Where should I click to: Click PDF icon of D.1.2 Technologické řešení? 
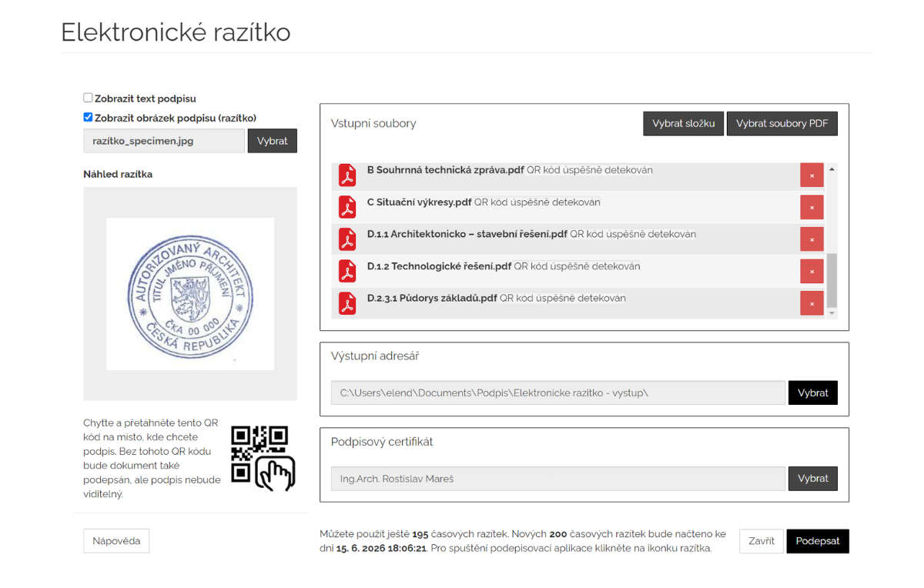tap(348, 272)
